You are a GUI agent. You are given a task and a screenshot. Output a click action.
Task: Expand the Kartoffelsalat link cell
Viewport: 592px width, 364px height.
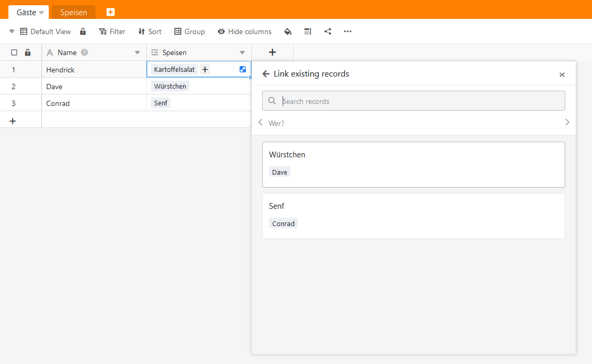243,69
